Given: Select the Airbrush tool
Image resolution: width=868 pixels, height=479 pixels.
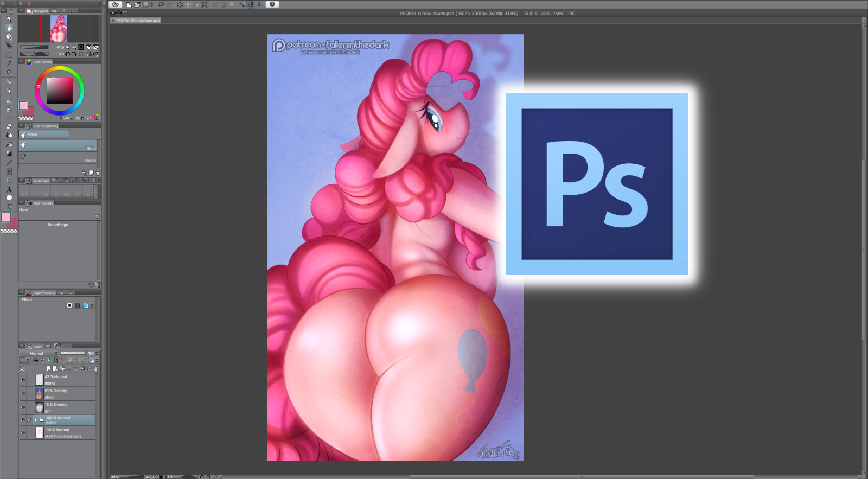Looking at the screenshot, I should pos(9,109).
